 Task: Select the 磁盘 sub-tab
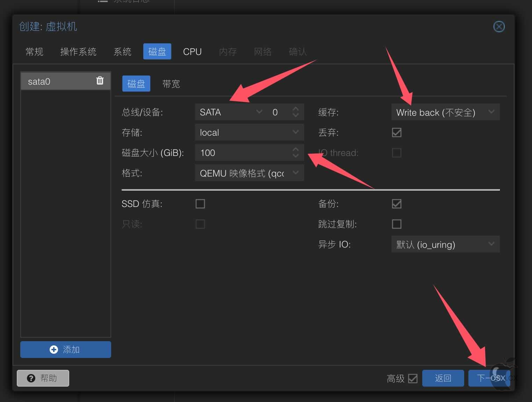(136, 84)
